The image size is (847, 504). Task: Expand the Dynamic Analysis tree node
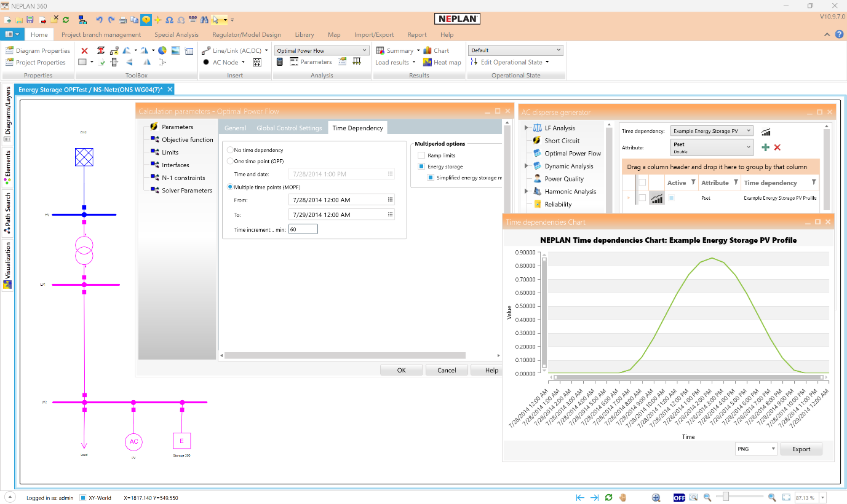click(527, 166)
